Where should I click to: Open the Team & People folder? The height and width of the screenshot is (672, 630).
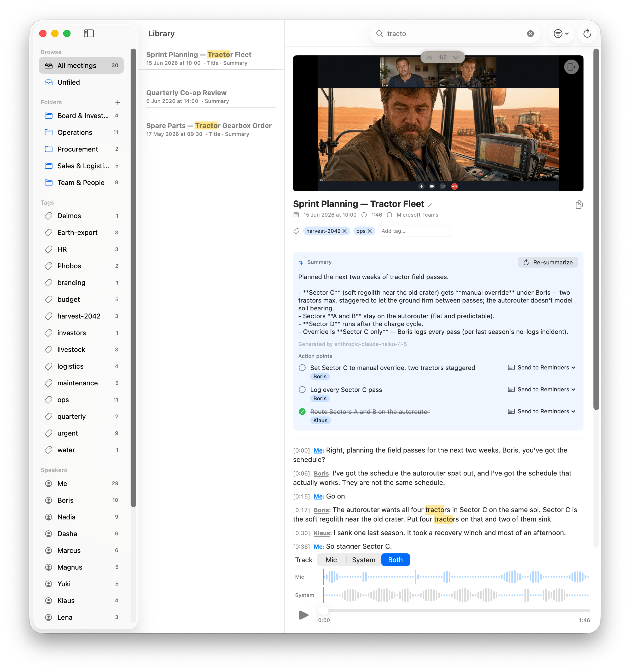pos(81,183)
